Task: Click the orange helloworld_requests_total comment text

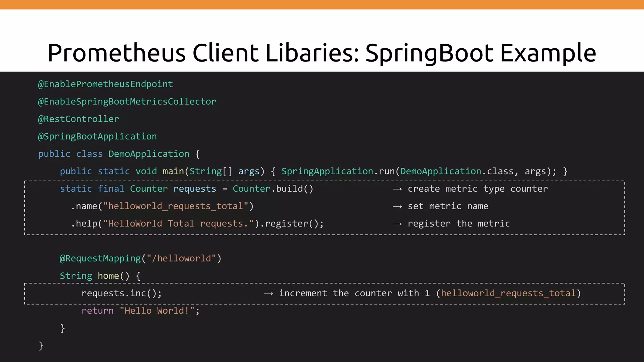Action: point(508,293)
